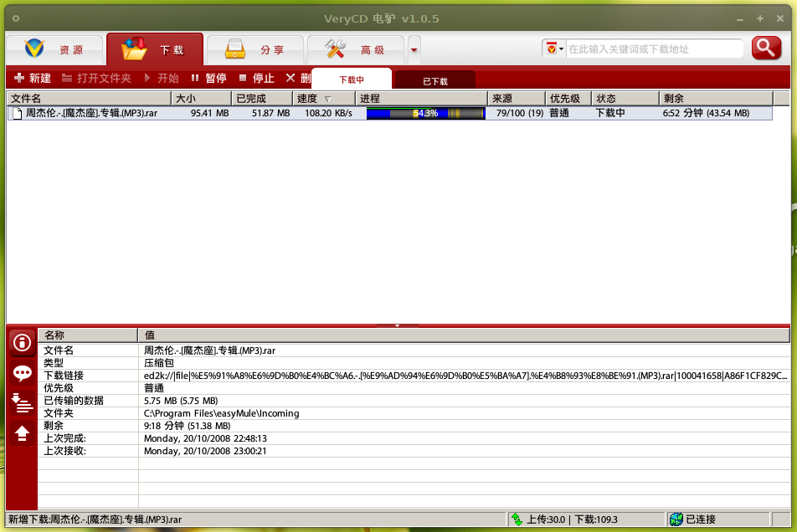
Task: Click the 54.3% download progress bar
Action: click(x=425, y=113)
